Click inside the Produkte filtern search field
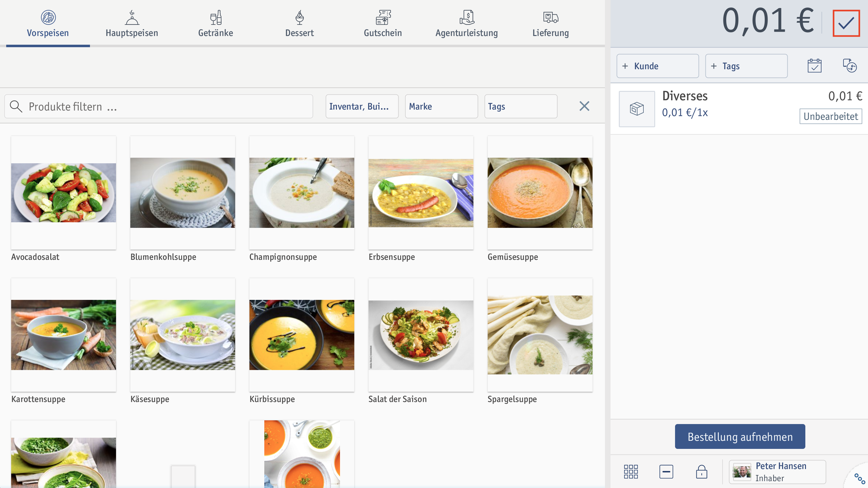 [x=159, y=106]
